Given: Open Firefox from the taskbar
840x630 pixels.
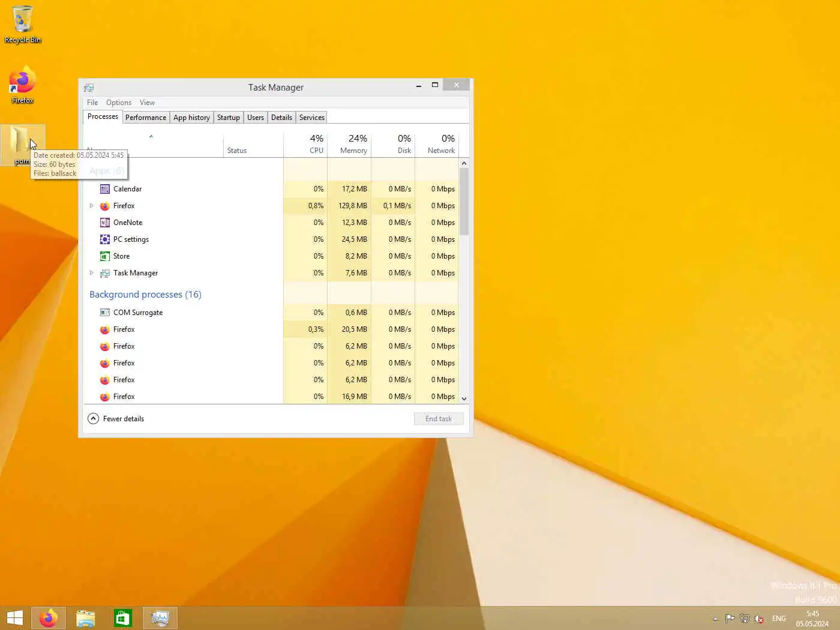Looking at the screenshot, I should coord(48,618).
